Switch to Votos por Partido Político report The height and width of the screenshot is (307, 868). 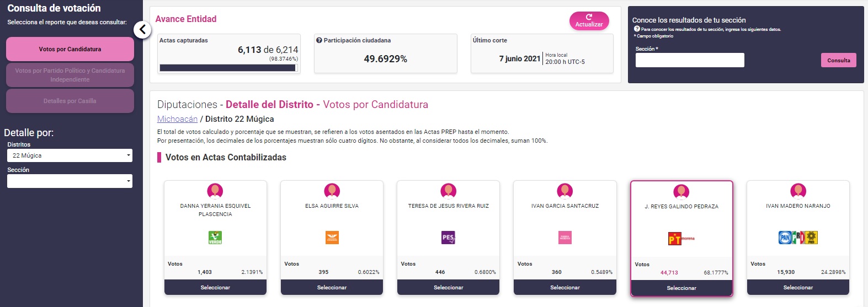coord(70,75)
